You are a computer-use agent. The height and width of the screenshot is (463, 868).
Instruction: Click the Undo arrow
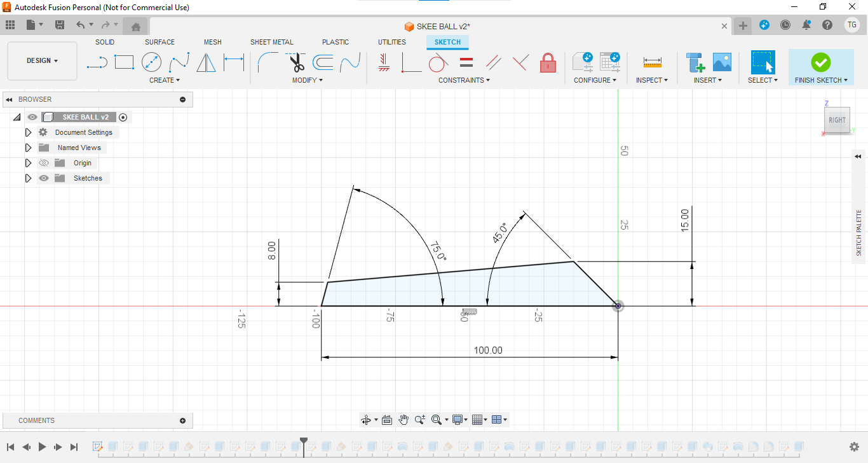click(x=80, y=25)
